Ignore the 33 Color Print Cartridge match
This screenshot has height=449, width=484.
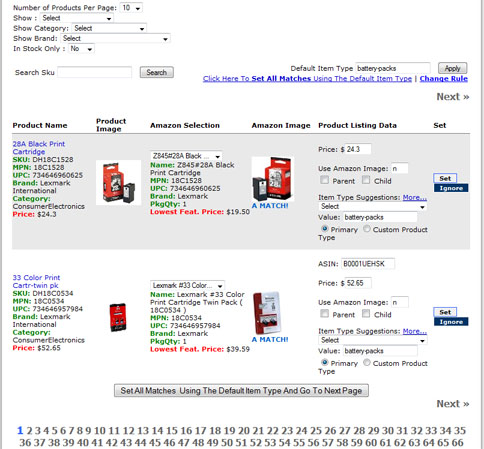click(451, 322)
